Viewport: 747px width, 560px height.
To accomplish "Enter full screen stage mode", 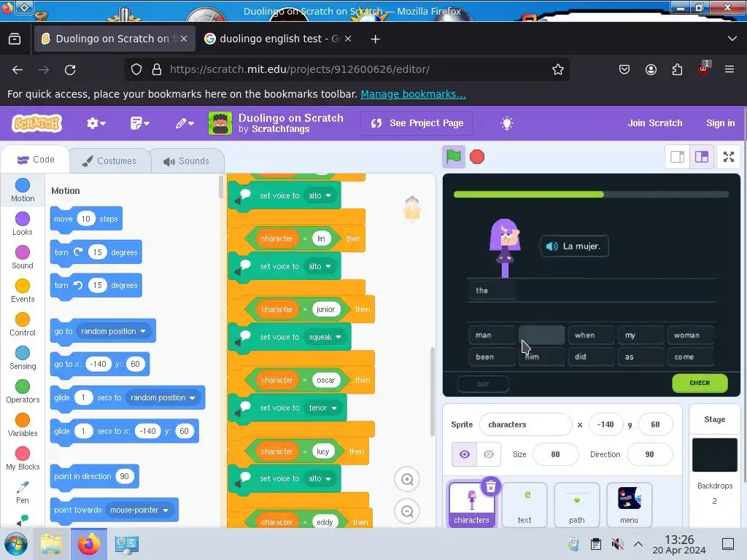I will pyautogui.click(x=729, y=157).
